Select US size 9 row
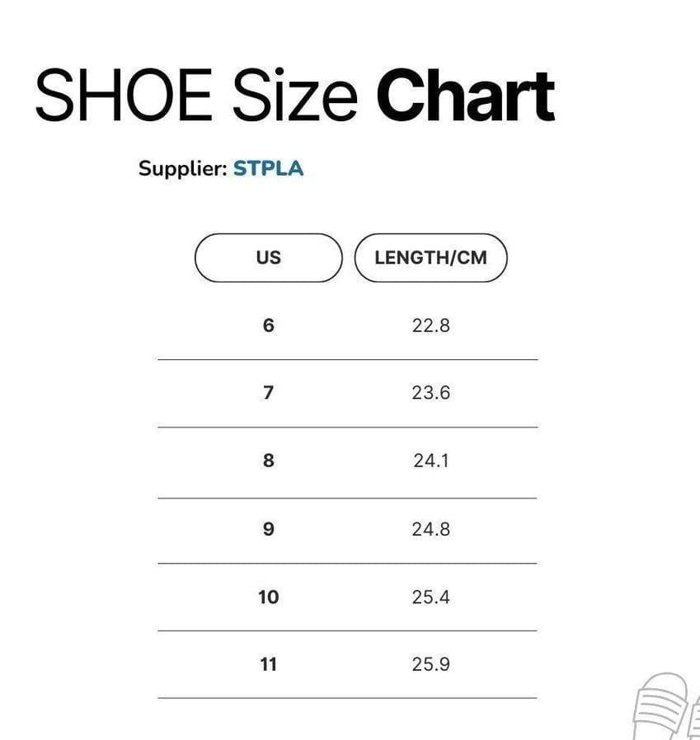The width and height of the screenshot is (700, 740). (268, 529)
